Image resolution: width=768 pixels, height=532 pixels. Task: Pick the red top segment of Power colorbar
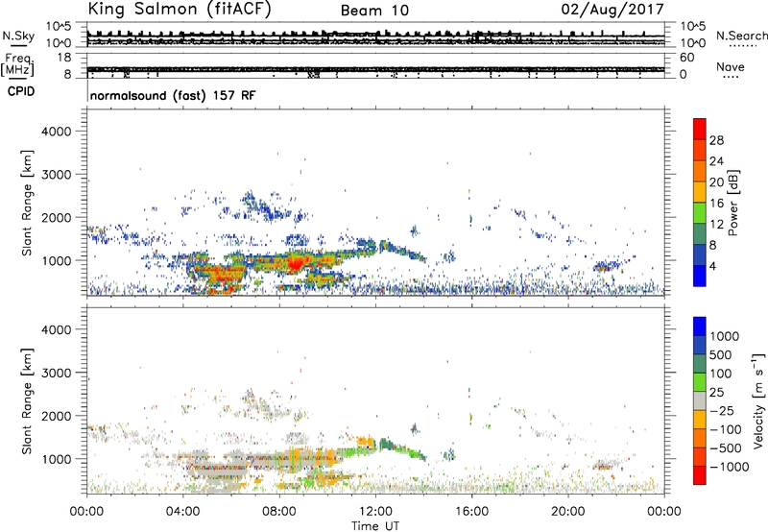pyautogui.click(x=700, y=129)
